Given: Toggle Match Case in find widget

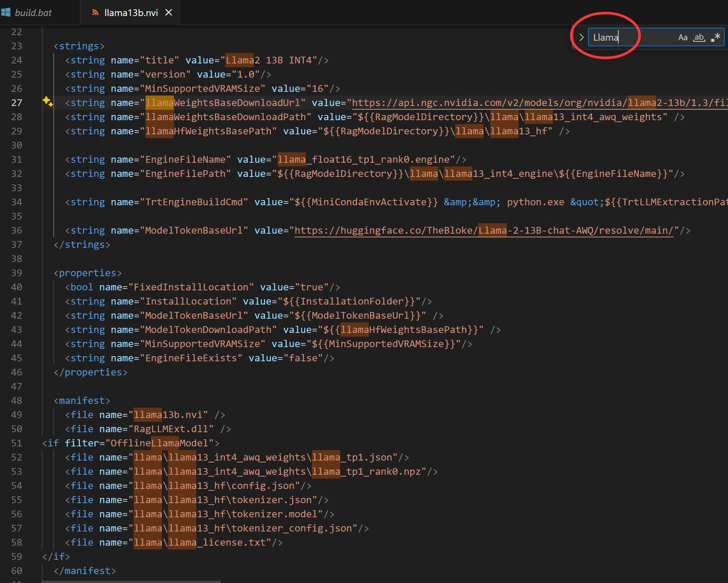Looking at the screenshot, I should (x=683, y=37).
